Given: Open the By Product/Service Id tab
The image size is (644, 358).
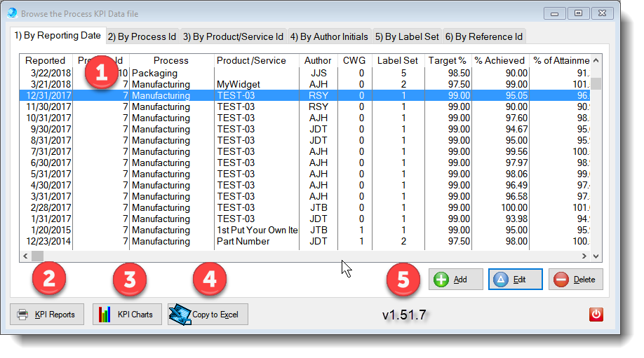Looking at the screenshot, I should click(x=232, y=36).
